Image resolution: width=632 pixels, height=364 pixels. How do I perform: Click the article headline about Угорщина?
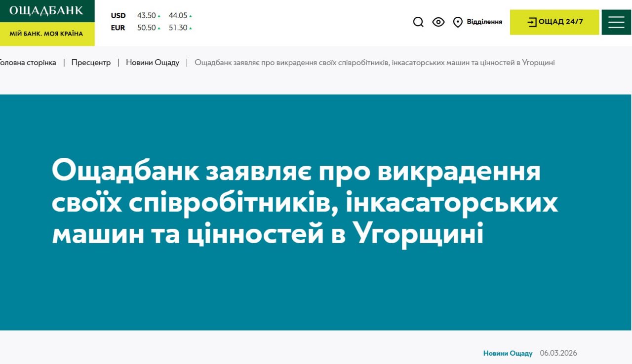(x=305, y=203)
